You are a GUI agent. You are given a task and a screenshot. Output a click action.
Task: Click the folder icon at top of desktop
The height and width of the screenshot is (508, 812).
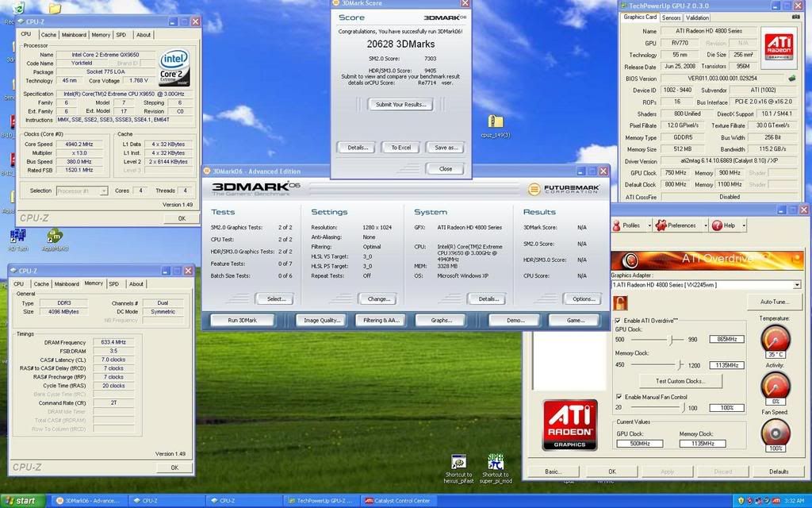(55, 8)
